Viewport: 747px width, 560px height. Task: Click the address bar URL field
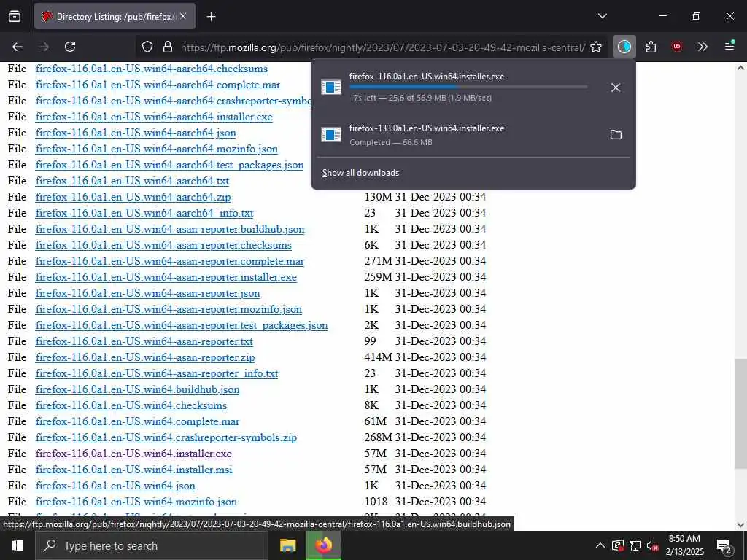point(382,47)
